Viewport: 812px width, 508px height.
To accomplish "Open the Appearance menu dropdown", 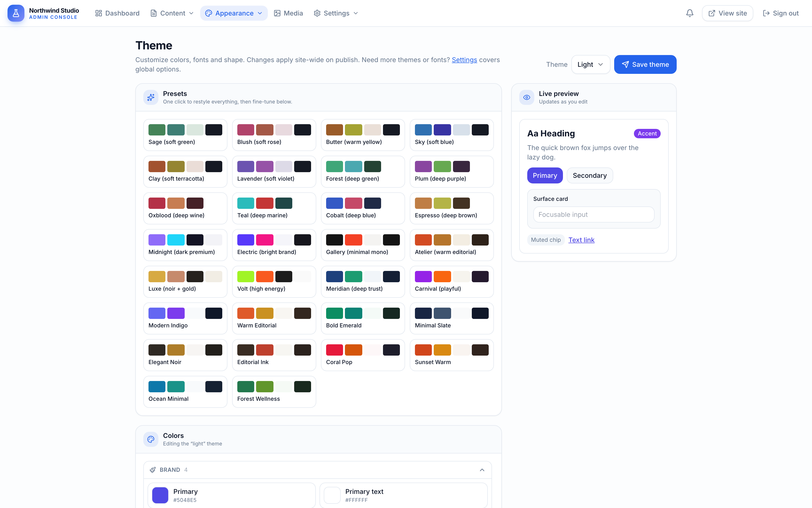I will [234, 13].
